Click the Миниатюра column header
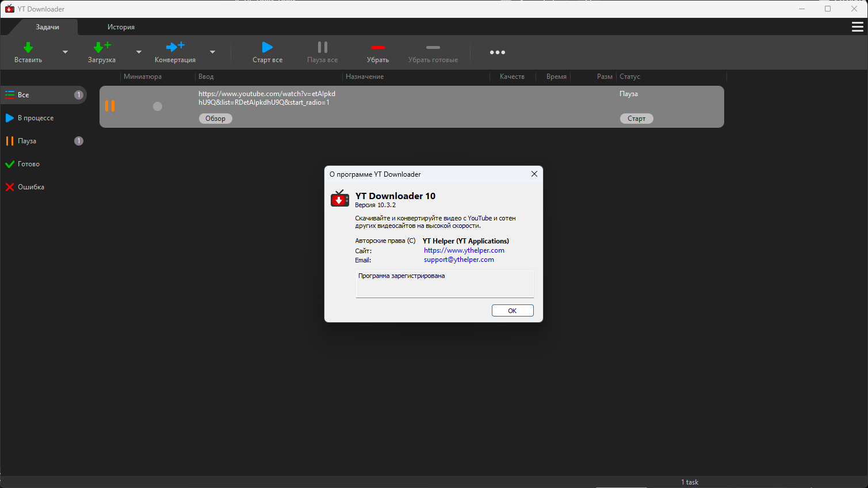This screenshot has height=488, width=868. click(143, 77)
